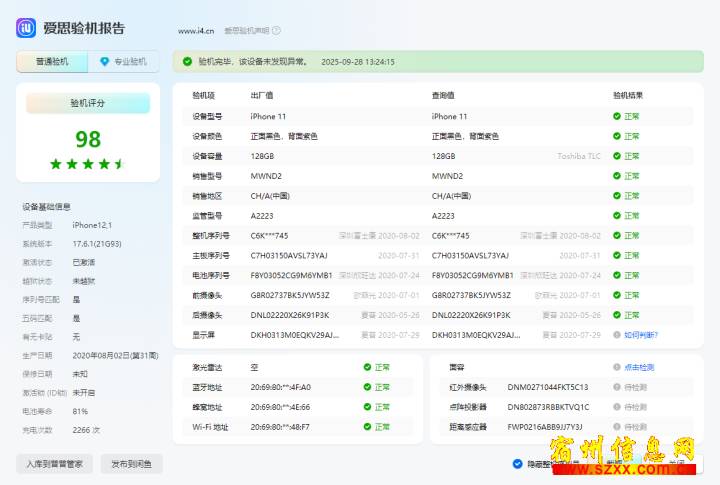Viewport: 720px width, 485px height.
Task: Click the grey pending icon for 红外摄像头
Action: coord(617,387)
